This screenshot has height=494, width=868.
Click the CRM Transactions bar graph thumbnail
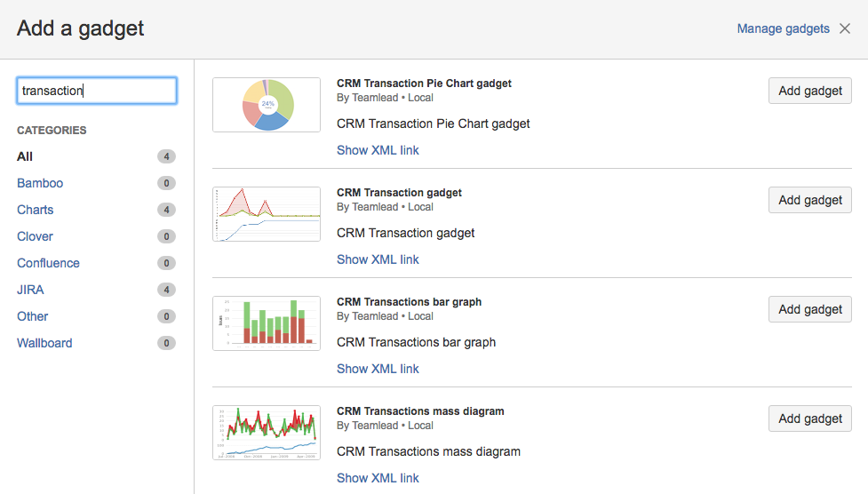(267, 323)
